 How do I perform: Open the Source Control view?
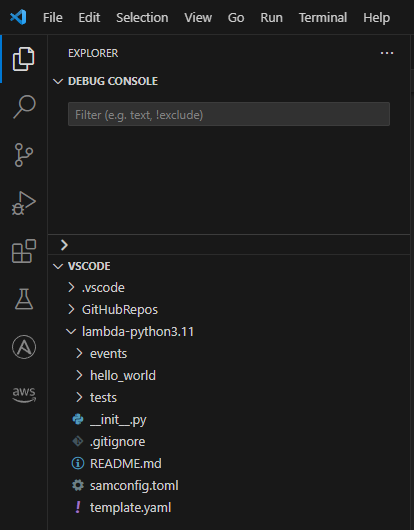tap(24, 155)
